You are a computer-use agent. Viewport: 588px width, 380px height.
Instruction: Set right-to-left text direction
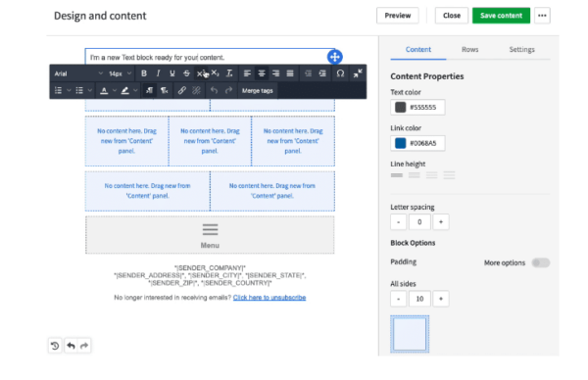[x=164, y=90]
